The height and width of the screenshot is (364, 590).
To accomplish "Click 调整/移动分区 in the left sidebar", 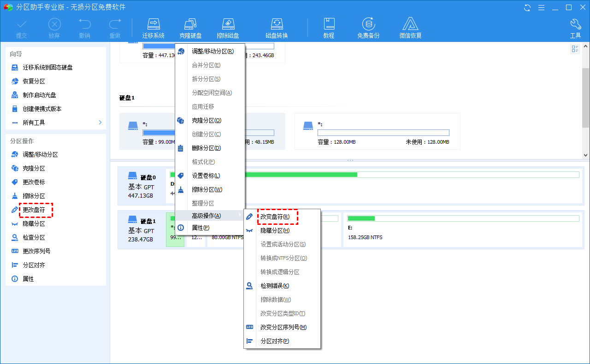I will [x=40, y=154].
